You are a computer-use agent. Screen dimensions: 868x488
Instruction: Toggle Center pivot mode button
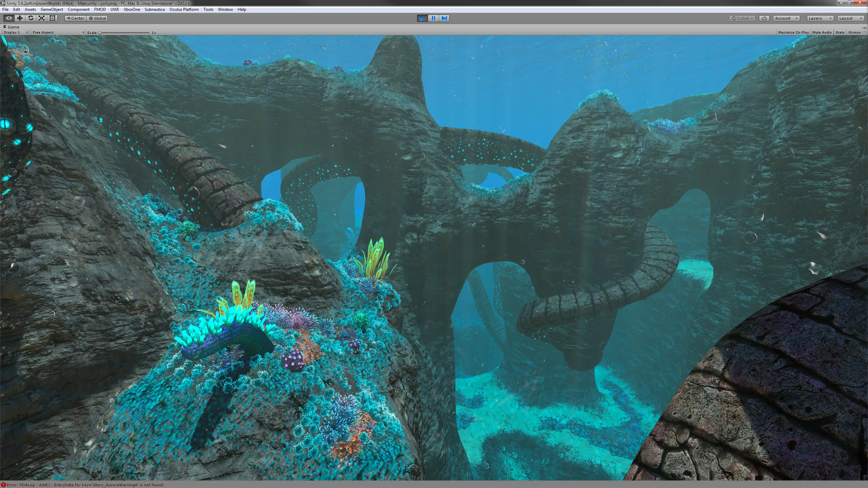click(x=76, y=18)
